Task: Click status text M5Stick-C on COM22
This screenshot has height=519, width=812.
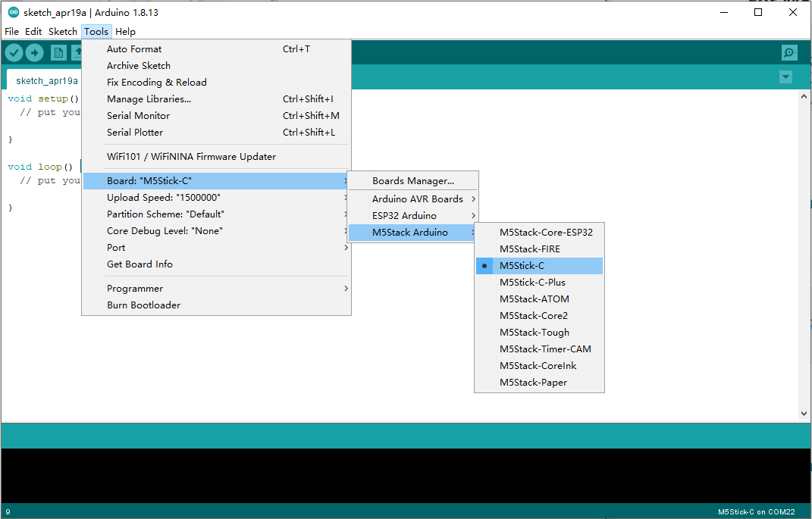Action: [756, 511]
